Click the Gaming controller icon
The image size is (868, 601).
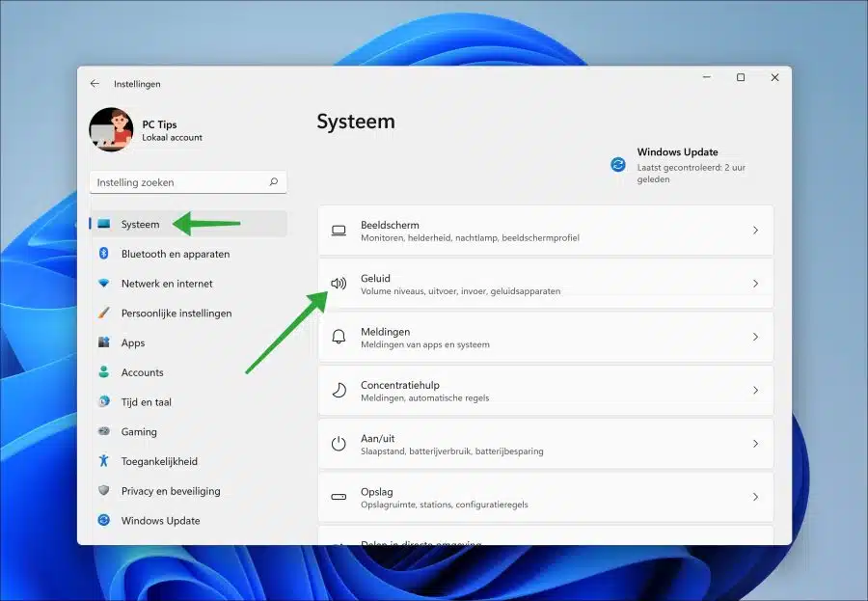point(103,431)
